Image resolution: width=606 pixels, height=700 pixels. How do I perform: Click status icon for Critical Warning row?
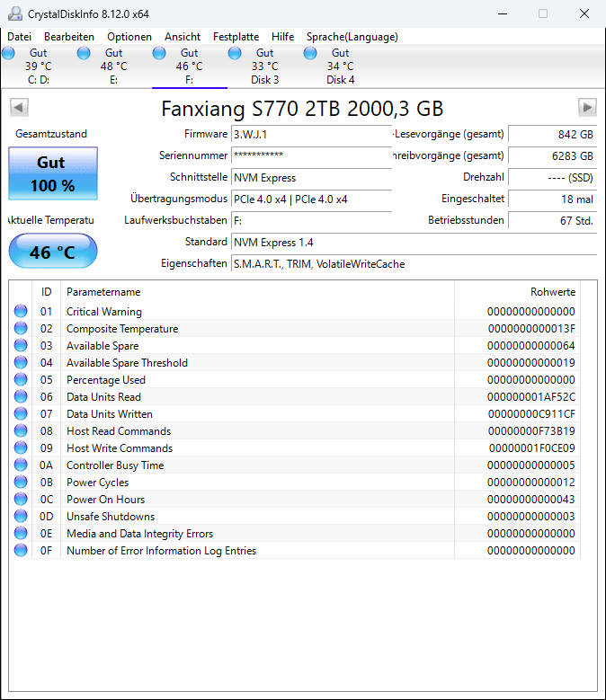[x=21, y=311]
